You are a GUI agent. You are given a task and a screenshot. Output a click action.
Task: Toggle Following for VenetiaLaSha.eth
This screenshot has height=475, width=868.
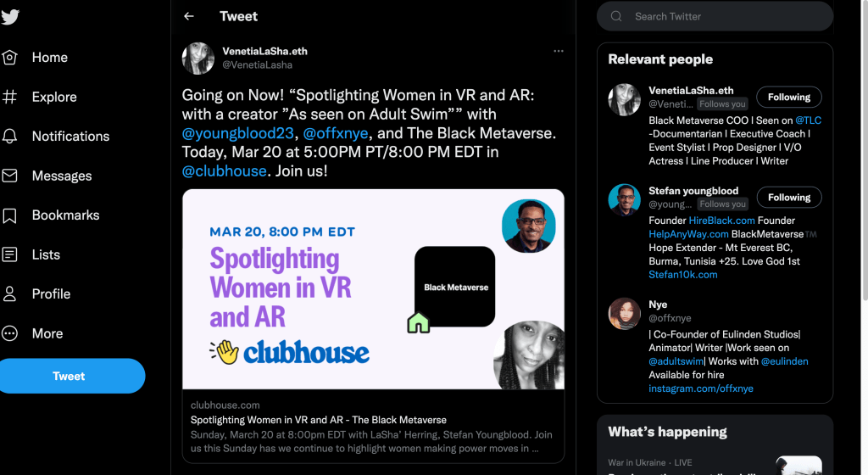pos(788,98)
